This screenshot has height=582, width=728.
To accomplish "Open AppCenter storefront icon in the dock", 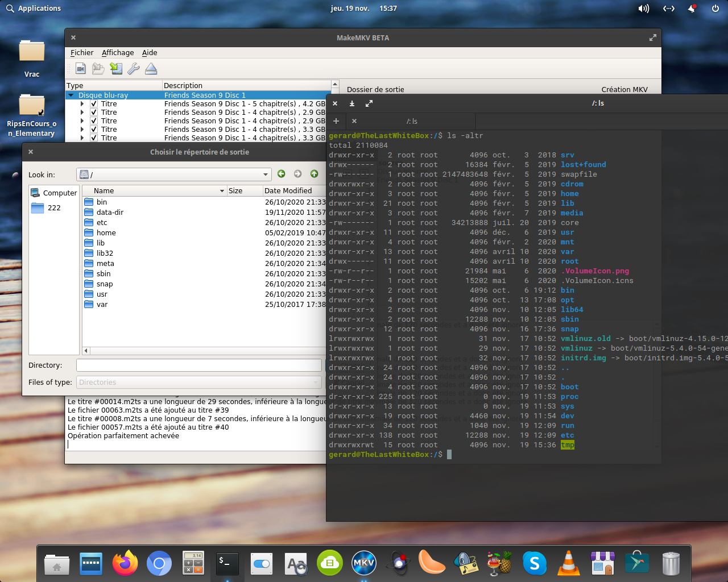I will click(x=603, y=563).
